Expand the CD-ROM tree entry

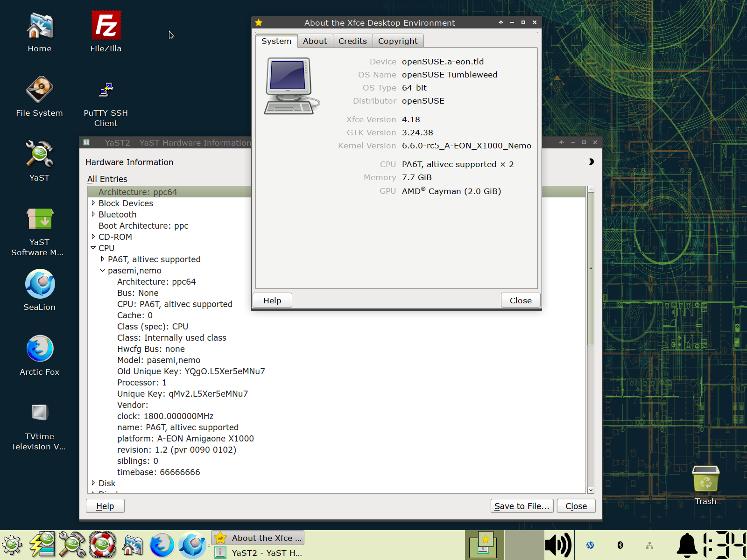[x=93, y=237]
